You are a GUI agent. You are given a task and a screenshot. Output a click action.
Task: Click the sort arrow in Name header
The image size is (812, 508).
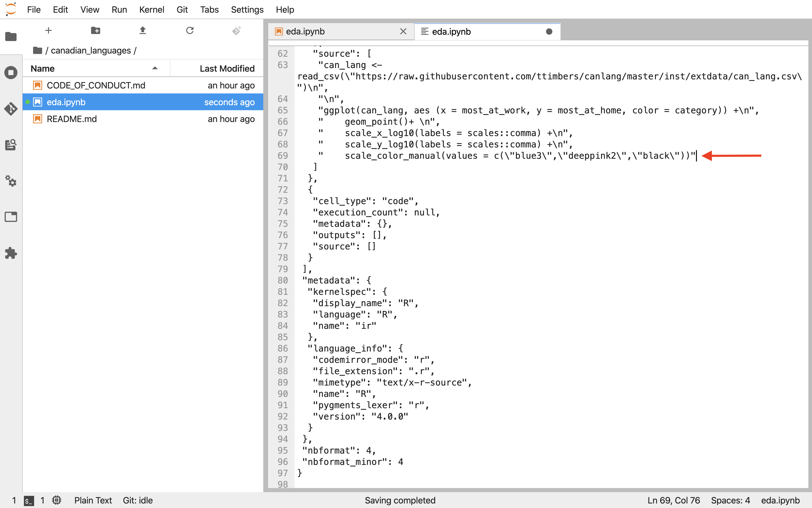(155, 68)
